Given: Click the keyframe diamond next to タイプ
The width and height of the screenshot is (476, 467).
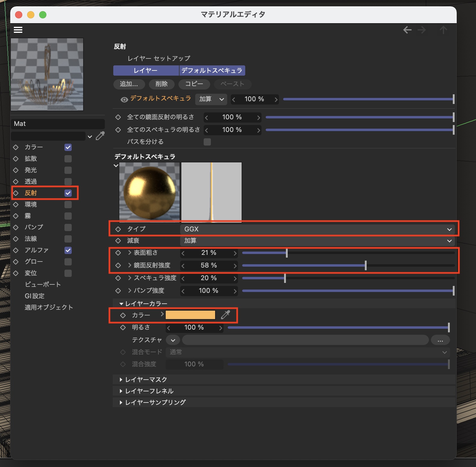Looking at the screenshot, I should [118, 229].
